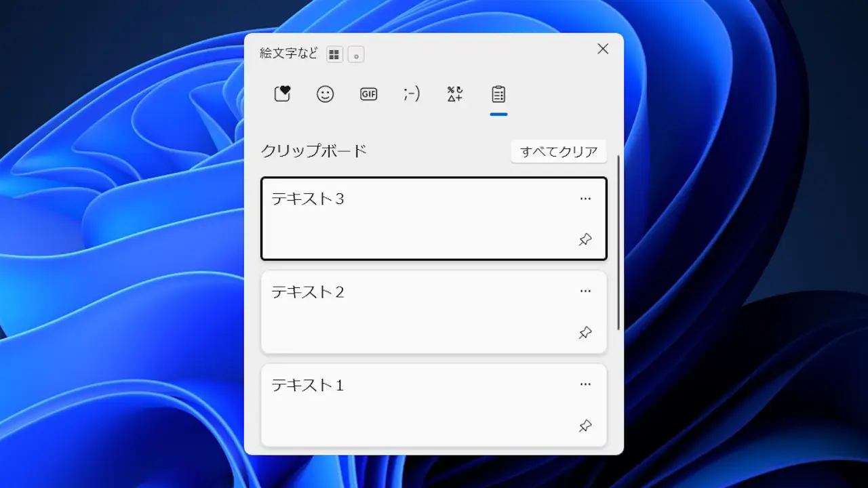The image size is (868, 488).
Task: Open the recently used favorites tab
Action: click(x=282, y=94)
